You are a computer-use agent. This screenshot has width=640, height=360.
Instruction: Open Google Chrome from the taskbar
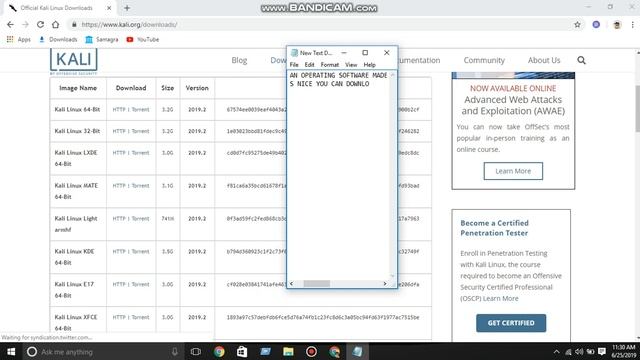pos(219,351)
